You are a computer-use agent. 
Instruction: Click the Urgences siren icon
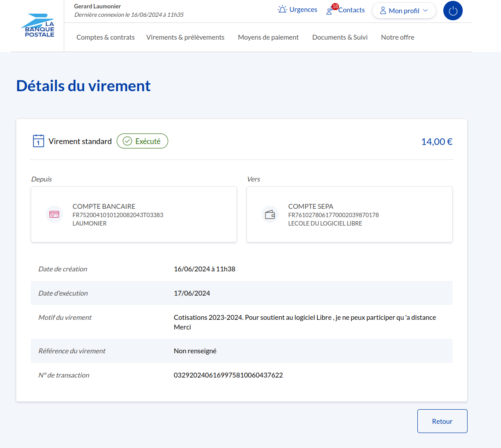click(282, 9)
